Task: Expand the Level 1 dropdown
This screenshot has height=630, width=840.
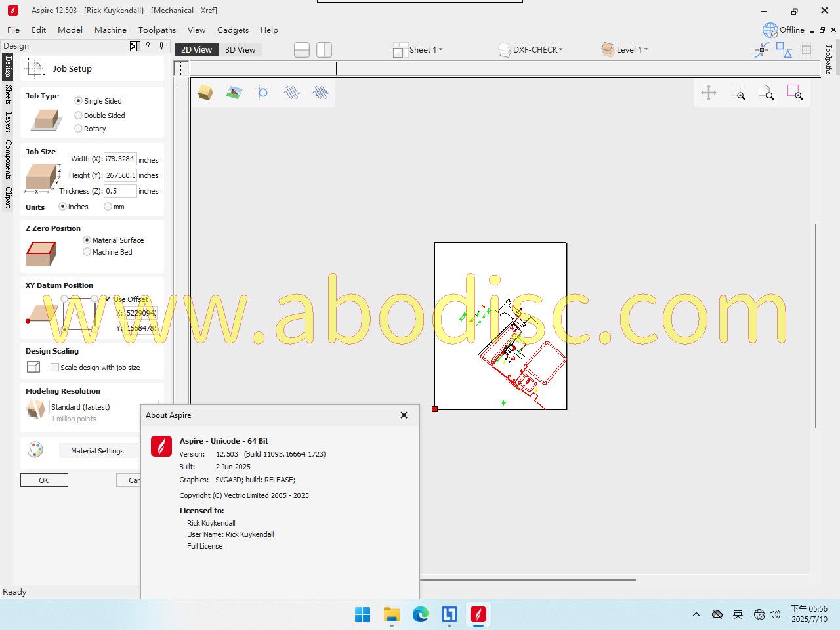Action: pyautogui.click(x=625, y=50)
